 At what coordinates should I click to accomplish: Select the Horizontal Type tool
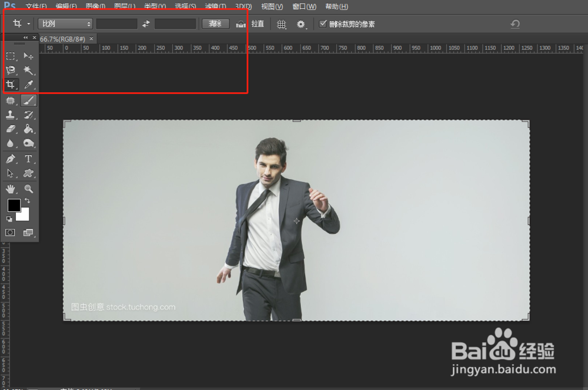click(28, 159)
